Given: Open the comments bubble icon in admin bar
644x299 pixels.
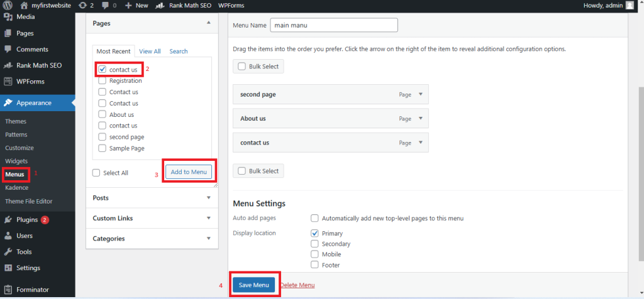Looking at the screenshot, I should [105, 5].
